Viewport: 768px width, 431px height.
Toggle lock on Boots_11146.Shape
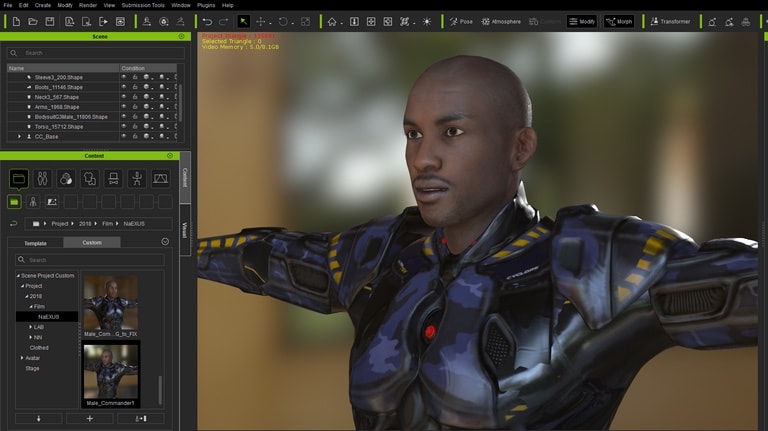click(135, 87)
